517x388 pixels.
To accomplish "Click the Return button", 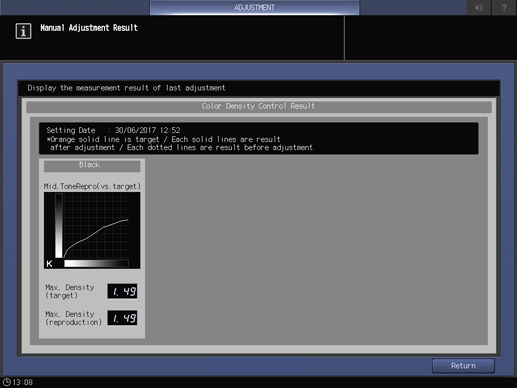I will [463, 366].
